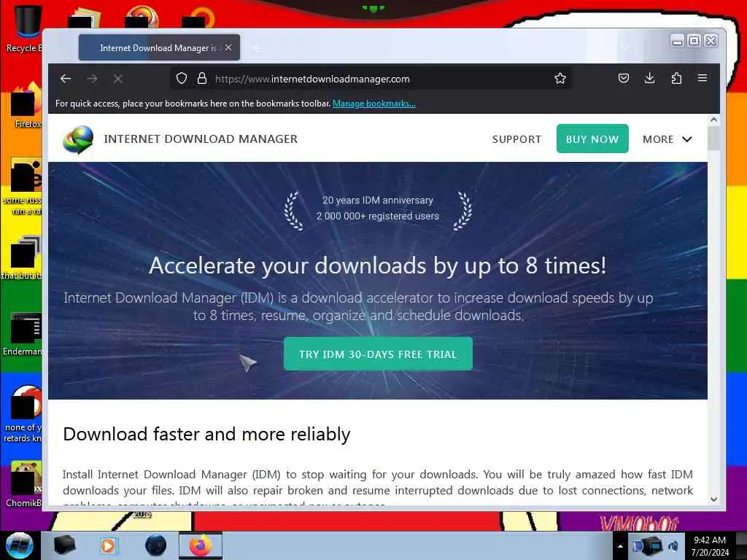Click the Firefox taskbar button
The image size is (747, 560).
pyautogui.click(x=201, y=545)
